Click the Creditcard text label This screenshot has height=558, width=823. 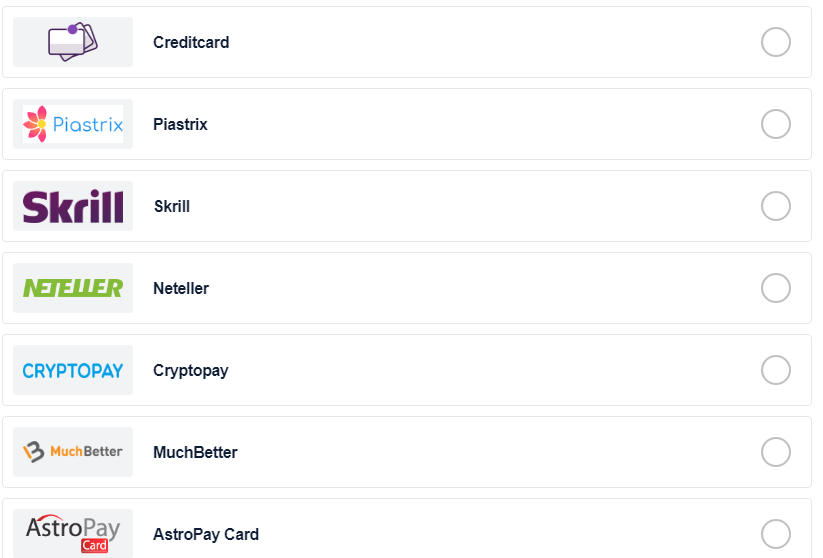point(191,42)
